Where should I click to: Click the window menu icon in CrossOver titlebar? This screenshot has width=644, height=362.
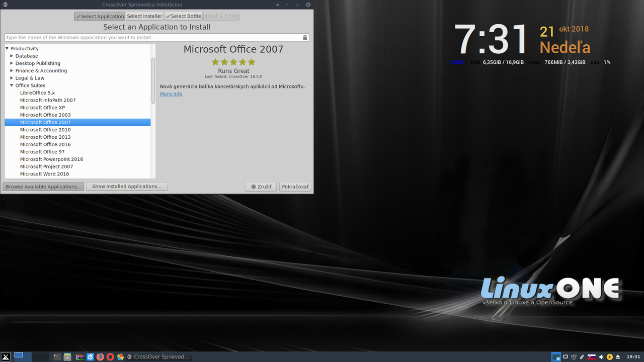coord(5,4)
